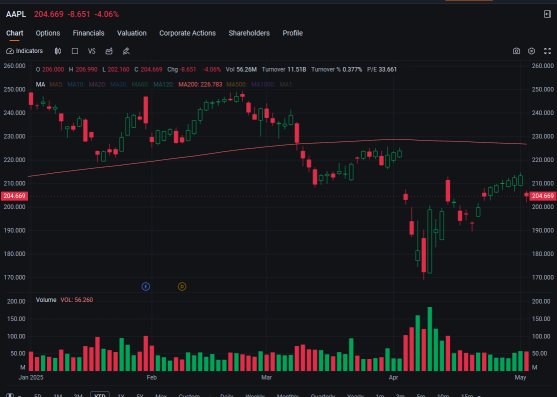Open the Financials tab
Viewport: 557px width, 397px height.
(x=88, y=33)
